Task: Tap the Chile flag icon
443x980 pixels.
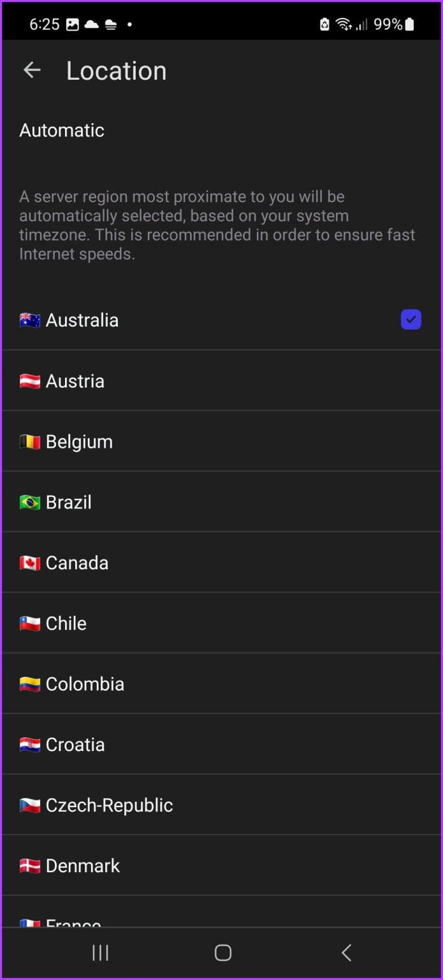Action: (x=29, y=623)
